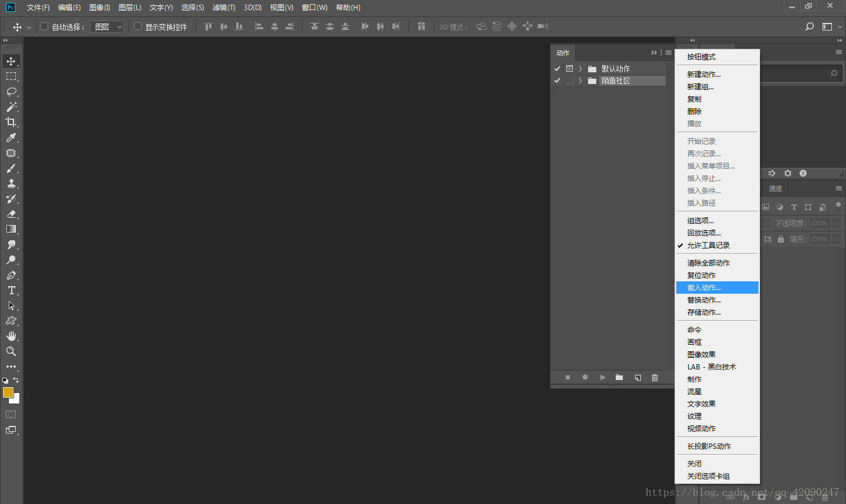846x504 pixels.
Task: Open the 不透明度 dropdown arrow
Action: (x=836, y=223)
